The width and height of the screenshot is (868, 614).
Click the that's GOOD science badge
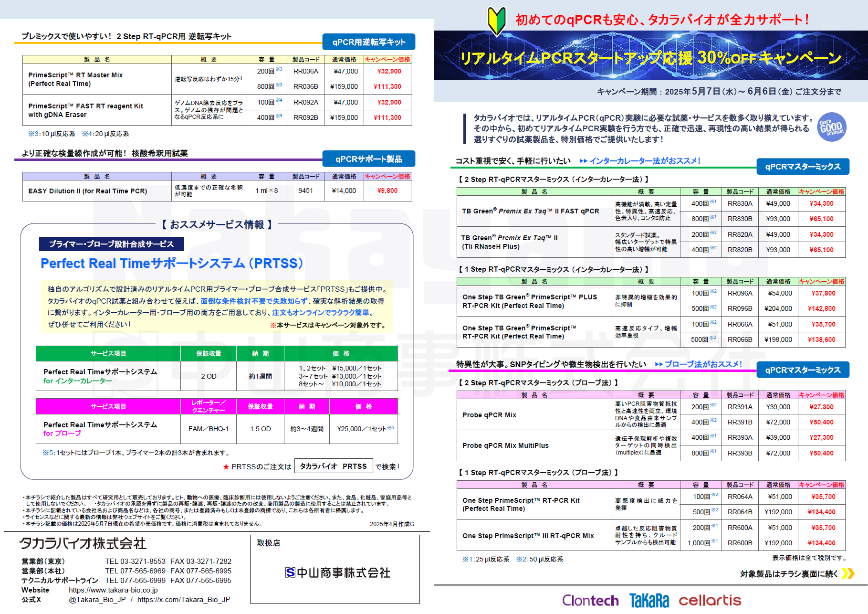pyautogui.click(x=832, y=127)
